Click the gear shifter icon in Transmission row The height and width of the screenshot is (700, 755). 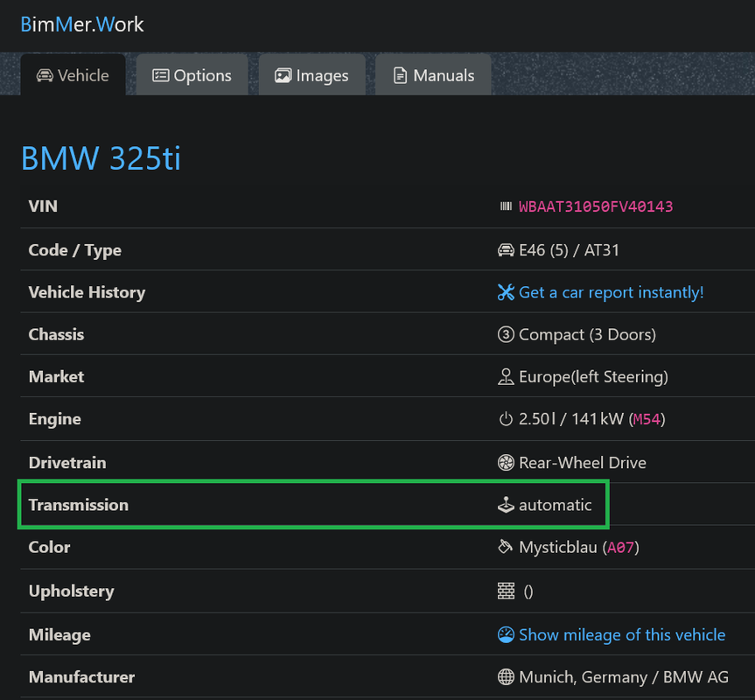[506, 505]
